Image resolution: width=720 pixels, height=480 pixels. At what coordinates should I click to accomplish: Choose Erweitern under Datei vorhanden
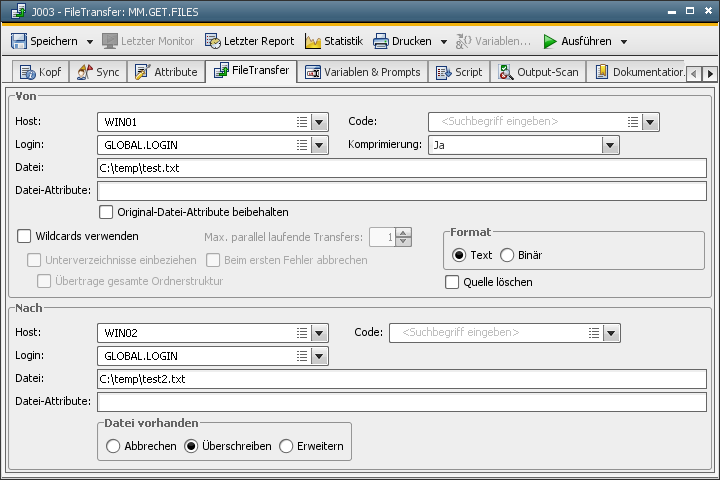[x=287, y=446]
